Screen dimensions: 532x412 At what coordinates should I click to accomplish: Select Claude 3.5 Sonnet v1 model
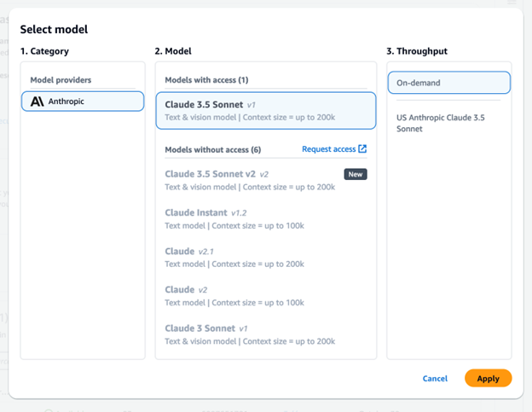tap(265, 110)
